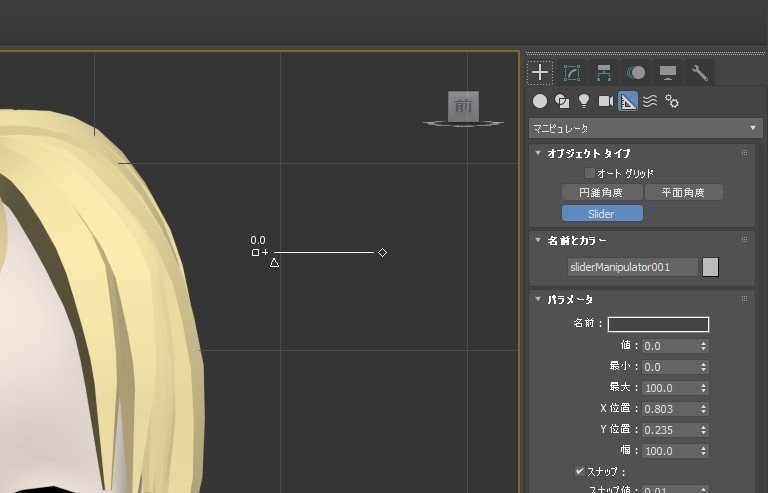
Task: Uncheck the スナップ checkbox
Action: [579, 471]
